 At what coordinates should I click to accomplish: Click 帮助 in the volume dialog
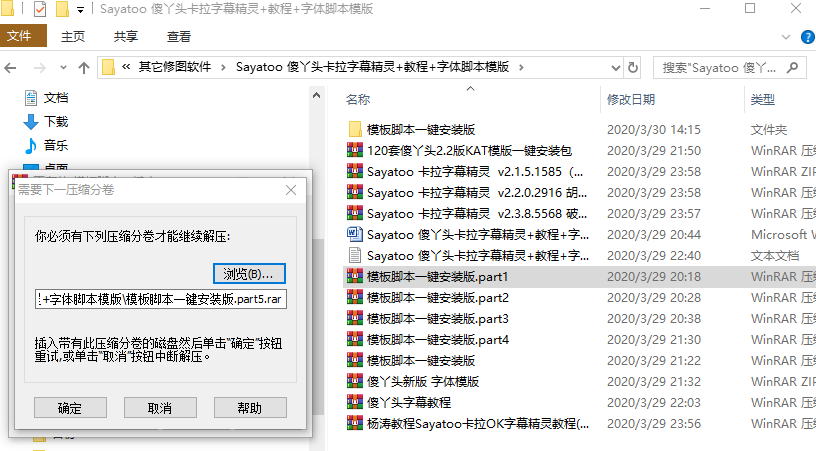[x=250, y=408]
